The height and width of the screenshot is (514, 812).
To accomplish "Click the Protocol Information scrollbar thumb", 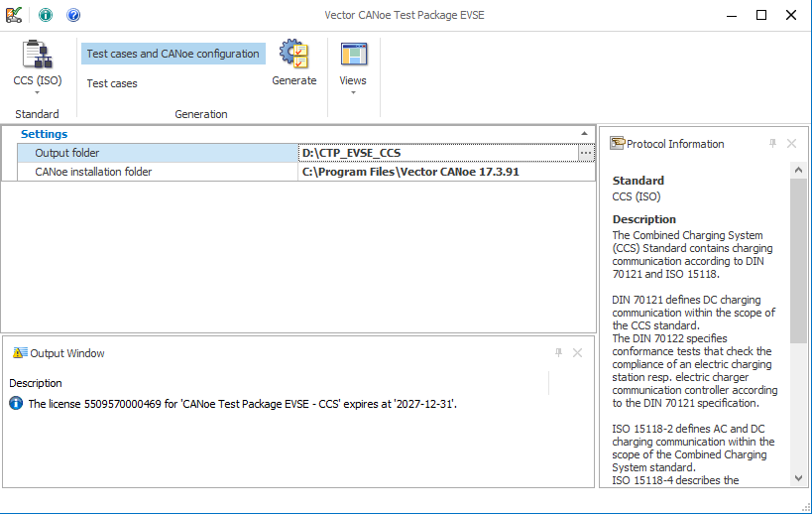I will coord(798,261).
